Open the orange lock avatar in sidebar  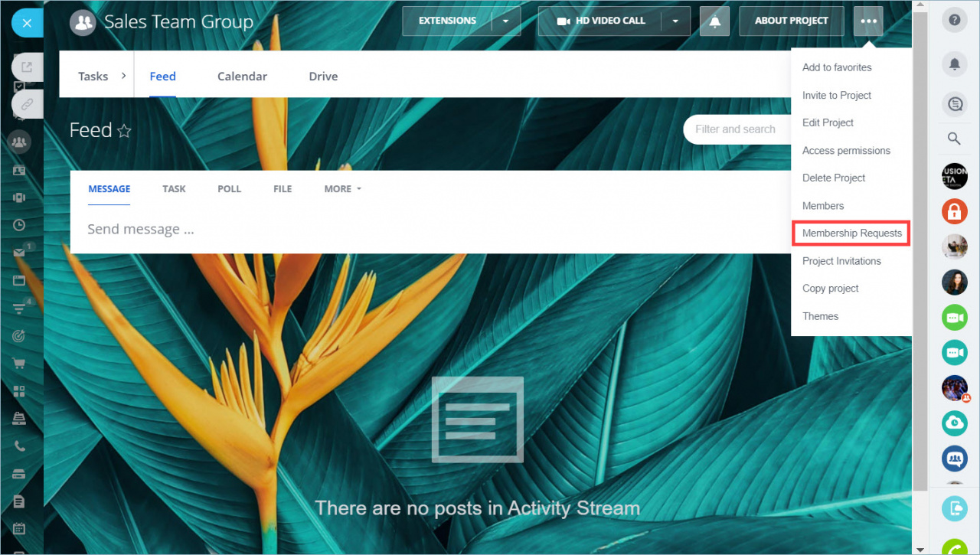pos(954,211)
